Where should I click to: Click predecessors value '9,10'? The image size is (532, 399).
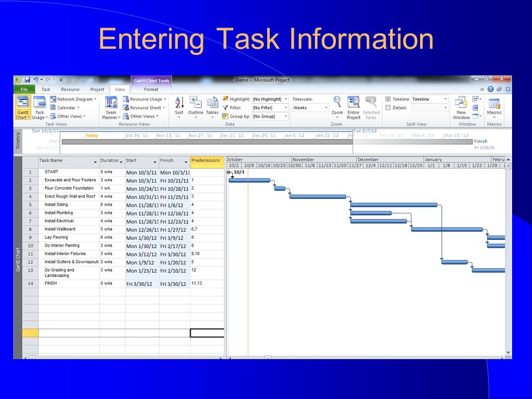[196, 253]
